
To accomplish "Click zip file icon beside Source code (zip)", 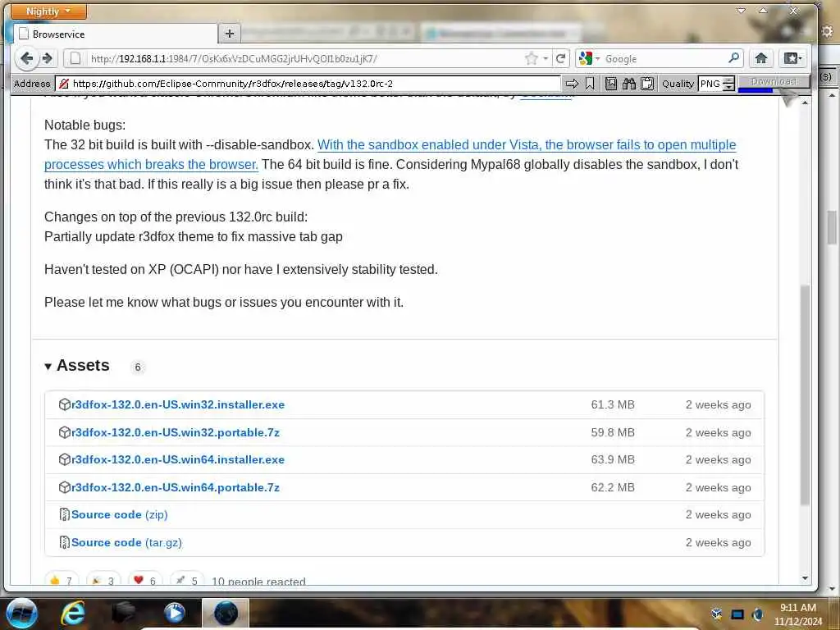I will pos(64,514).
